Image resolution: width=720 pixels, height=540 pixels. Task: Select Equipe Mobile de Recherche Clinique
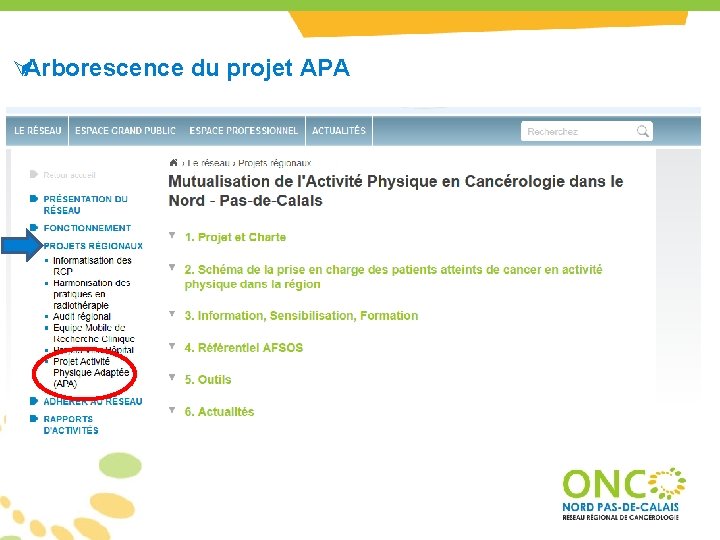coord(94,333)
